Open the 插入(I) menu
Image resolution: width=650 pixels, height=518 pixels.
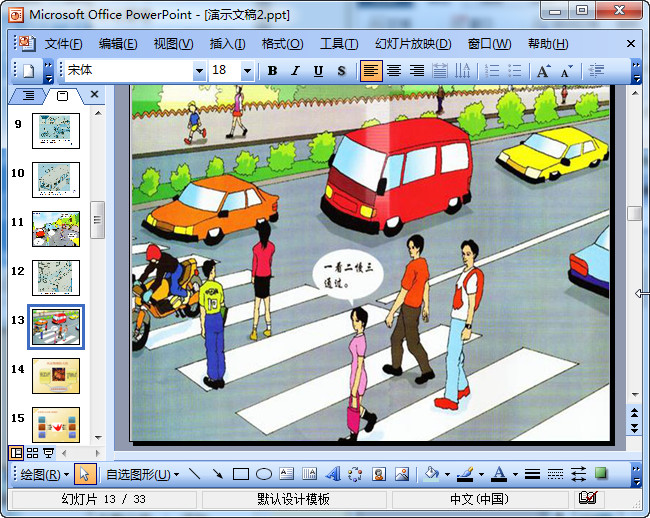(x=227, y=44)
